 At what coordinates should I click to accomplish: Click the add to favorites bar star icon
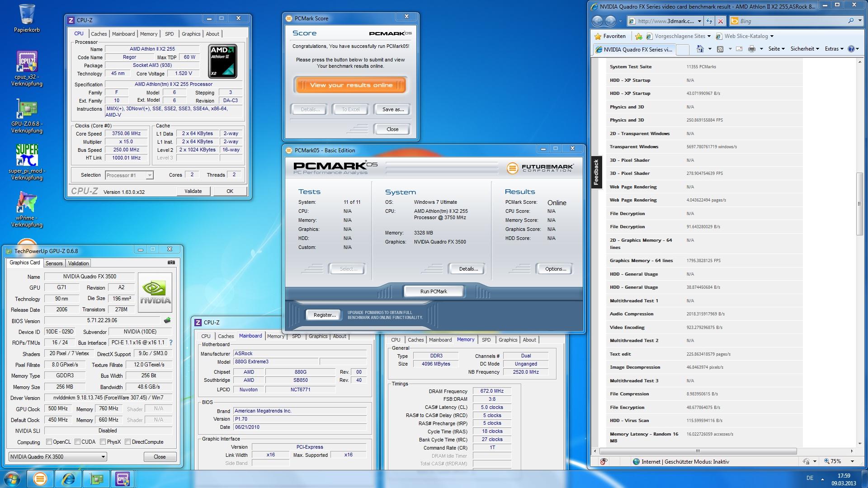pyautogui.click(x=638, y=36)
